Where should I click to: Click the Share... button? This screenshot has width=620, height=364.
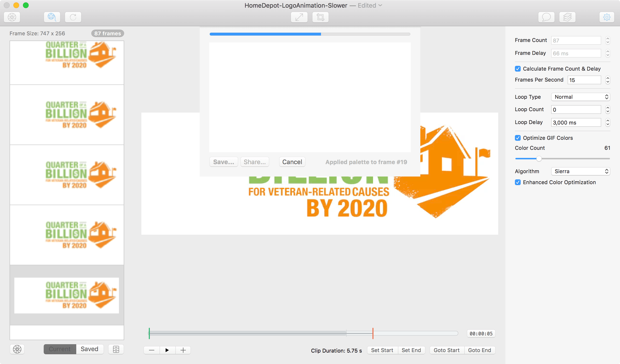click(255, 162)
